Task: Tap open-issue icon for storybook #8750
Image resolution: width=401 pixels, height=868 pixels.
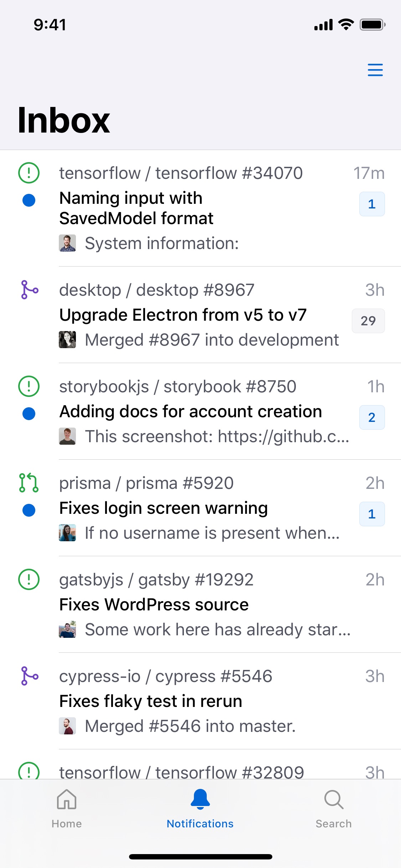Action: (x=29, y=386)
